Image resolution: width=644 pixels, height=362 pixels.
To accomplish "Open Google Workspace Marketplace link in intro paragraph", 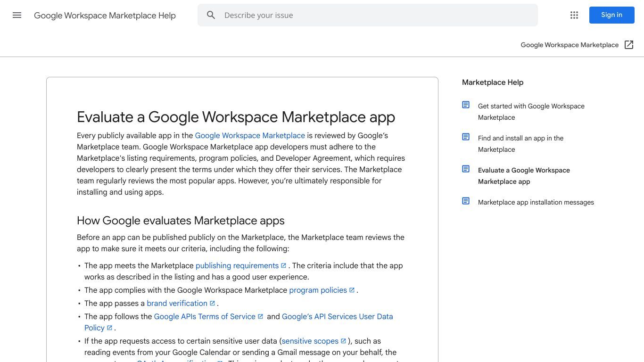I will pyautogui.click(x=250, y=135).
